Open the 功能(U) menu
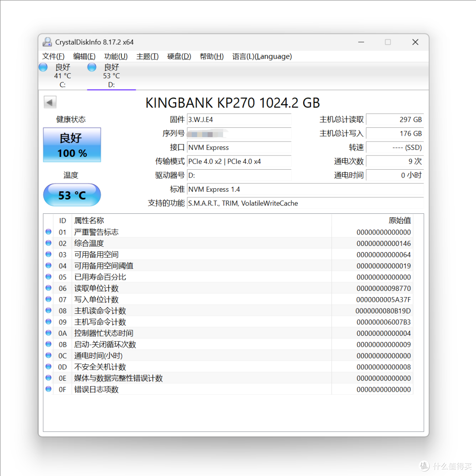The image size is (476, 476). (115, 56)
